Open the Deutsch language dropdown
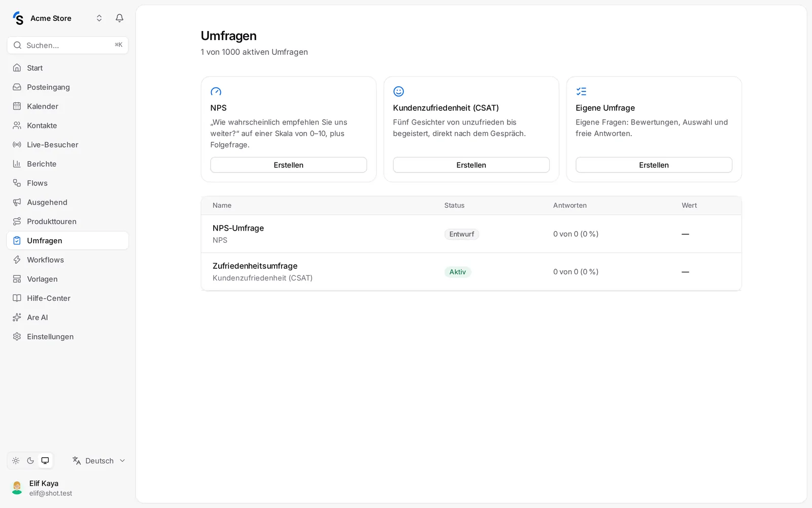The width and height of the screenshot is (812, 508). 99,461
